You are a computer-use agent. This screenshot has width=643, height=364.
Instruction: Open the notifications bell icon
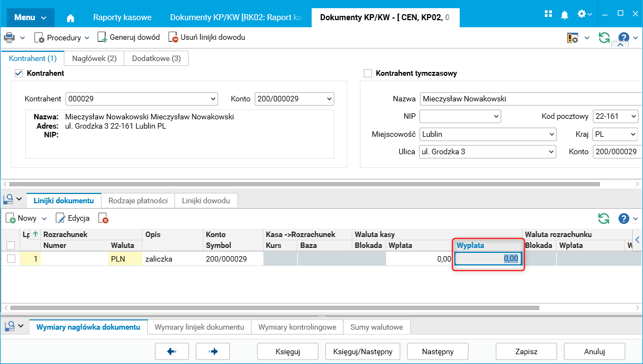click(566, 14)
